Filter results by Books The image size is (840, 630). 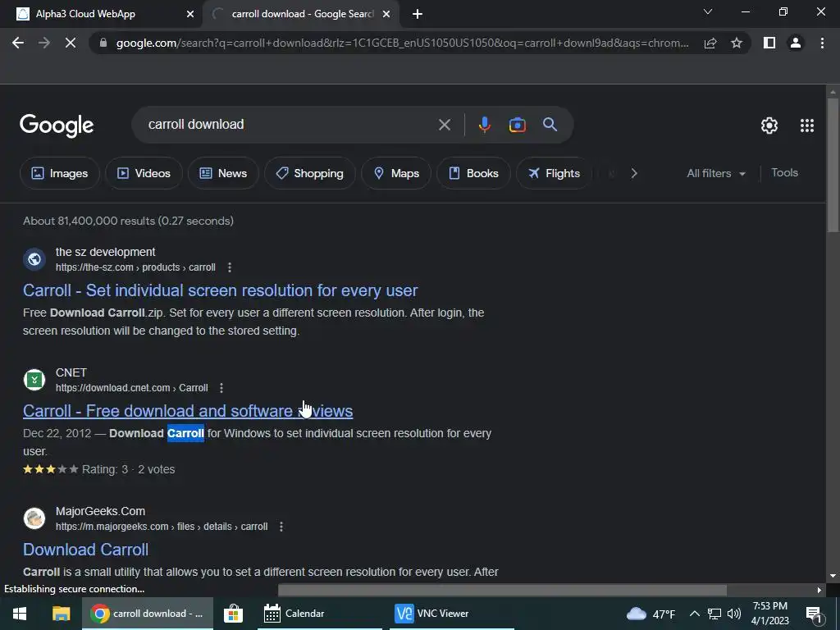tap(473, 173)
